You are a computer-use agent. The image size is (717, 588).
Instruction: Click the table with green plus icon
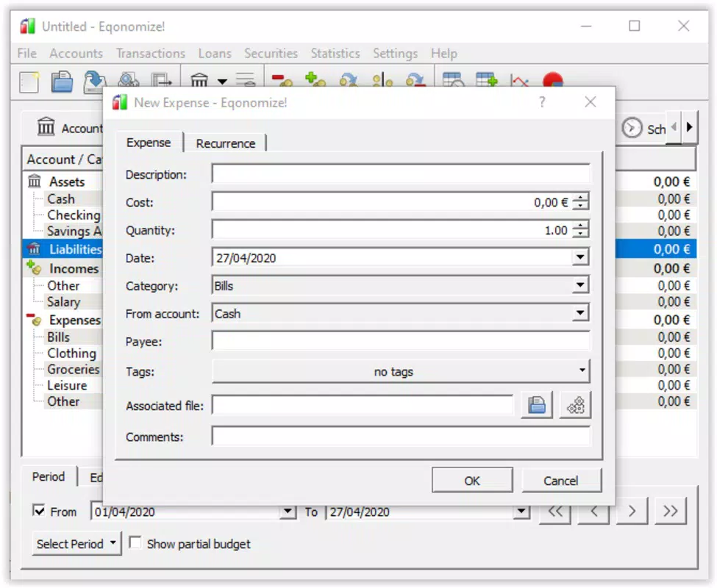click(487, 79)
